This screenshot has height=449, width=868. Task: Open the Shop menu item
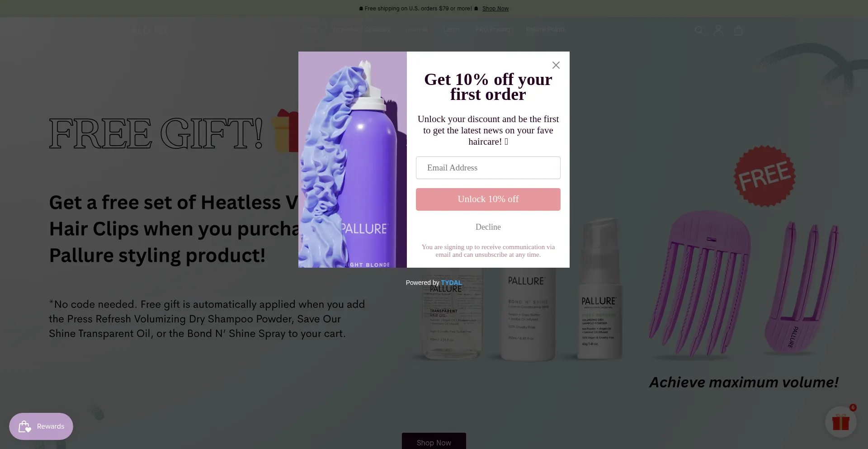(x=310, y=30)
